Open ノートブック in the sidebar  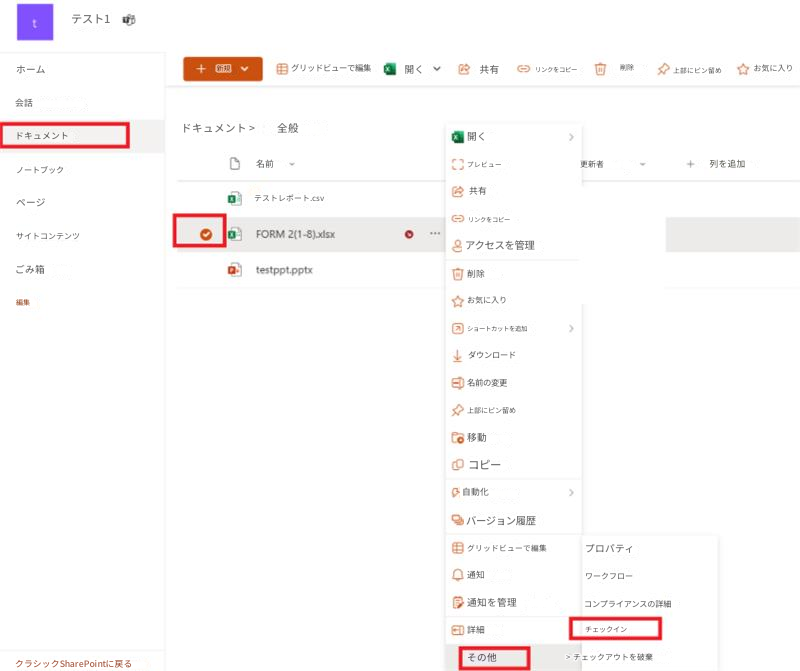(40, 169)
